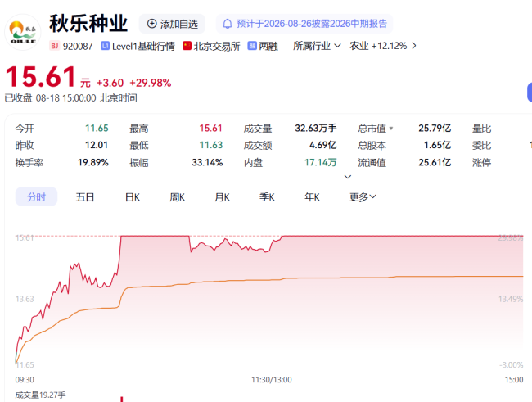Click the BJ exchange badge icon
532x402 pixels.
click(x=54, y=46)
